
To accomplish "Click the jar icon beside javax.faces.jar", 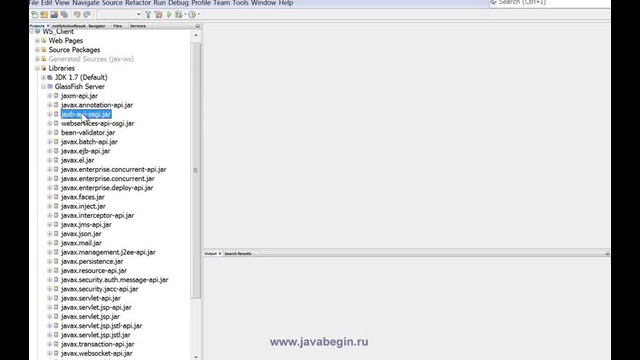I will [x=56, y=197].
